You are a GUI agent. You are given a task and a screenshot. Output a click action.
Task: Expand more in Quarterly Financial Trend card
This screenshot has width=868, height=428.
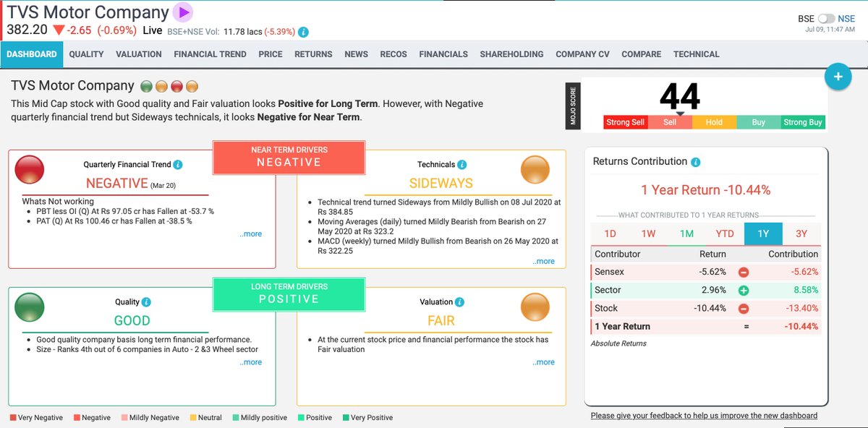(251, 234)
